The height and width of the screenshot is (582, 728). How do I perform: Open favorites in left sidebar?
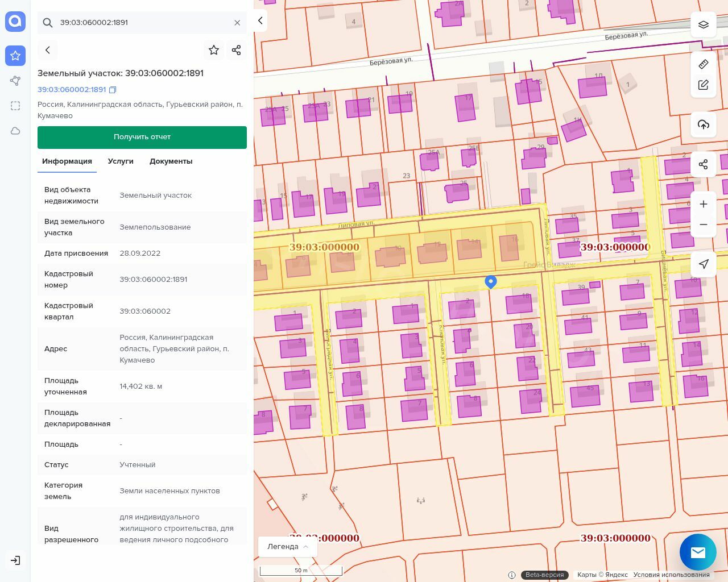[15, 56]
